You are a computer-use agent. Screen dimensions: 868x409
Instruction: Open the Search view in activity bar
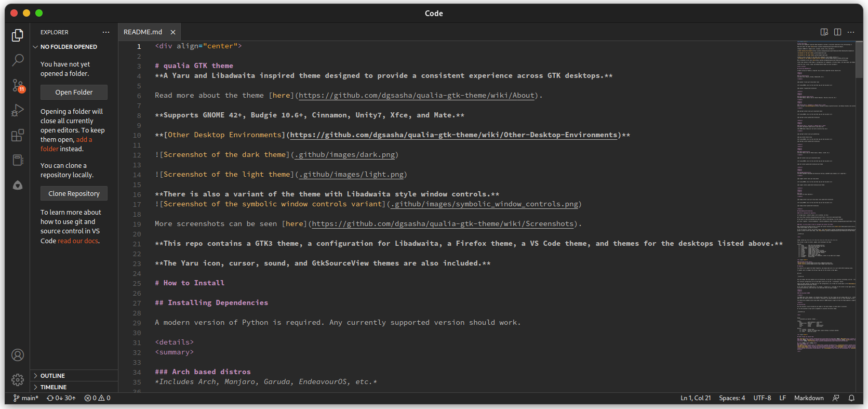pyautogui.click(x=18, y=60)
